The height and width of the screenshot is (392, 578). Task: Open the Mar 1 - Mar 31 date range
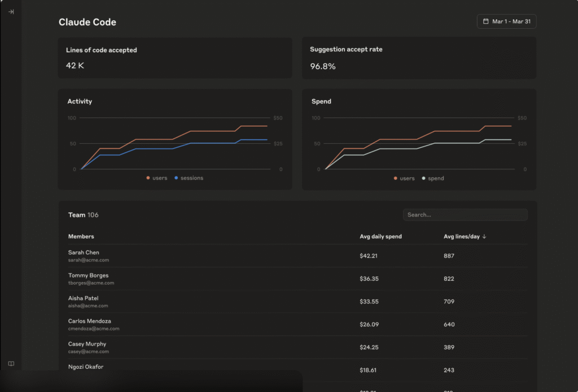point(510,21)
